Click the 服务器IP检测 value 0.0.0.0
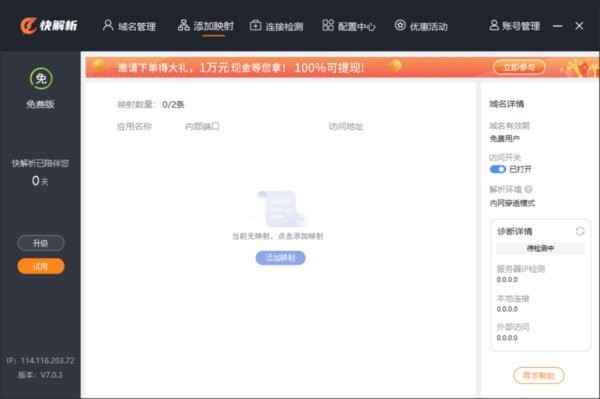Image resolution: width=600 pixels, height=399 pixels. (507, 280)
